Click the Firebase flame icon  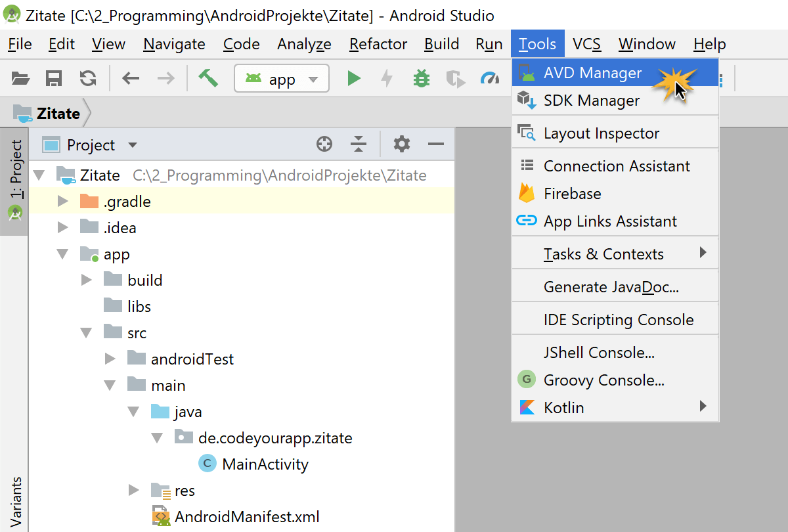(x=527, y=193)
